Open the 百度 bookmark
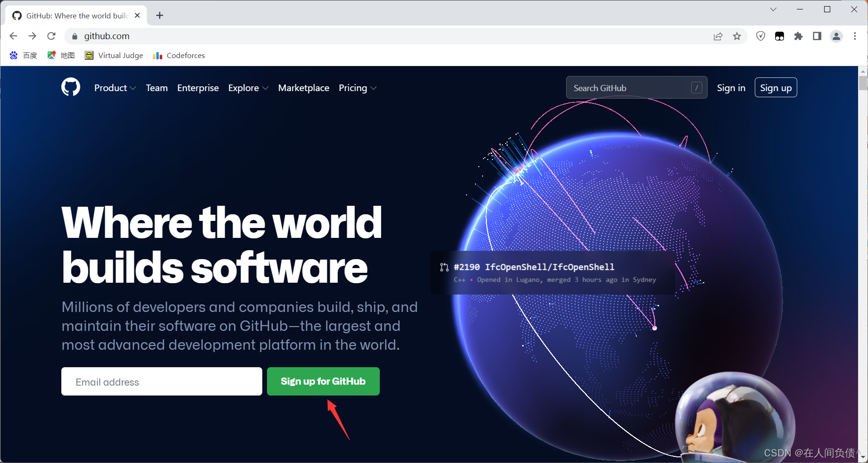Image resolution: width=868 pixels, height=463 pixels. pos(23,55)
